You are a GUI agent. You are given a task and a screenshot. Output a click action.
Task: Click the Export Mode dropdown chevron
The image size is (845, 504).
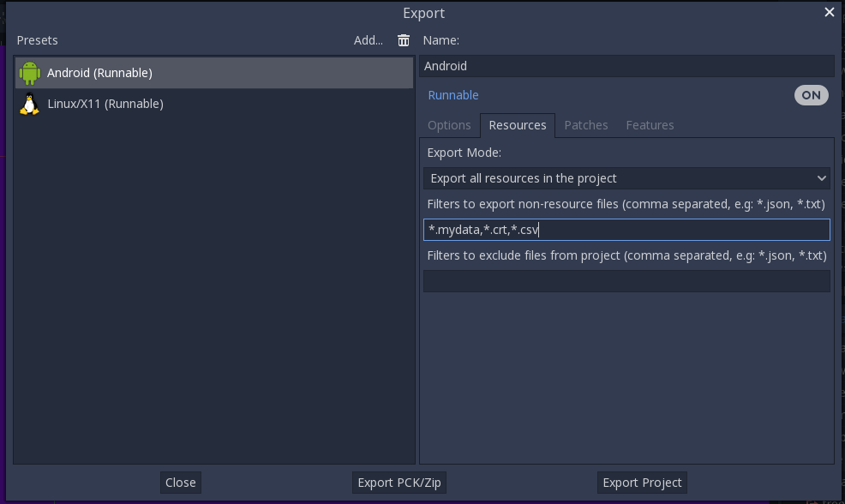(821, 178)
